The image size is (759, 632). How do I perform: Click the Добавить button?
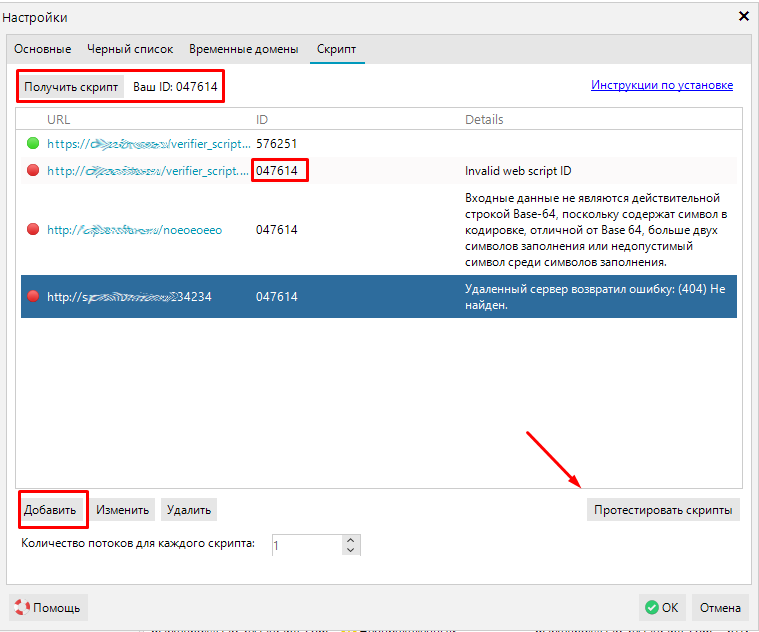tap(50, 510)
